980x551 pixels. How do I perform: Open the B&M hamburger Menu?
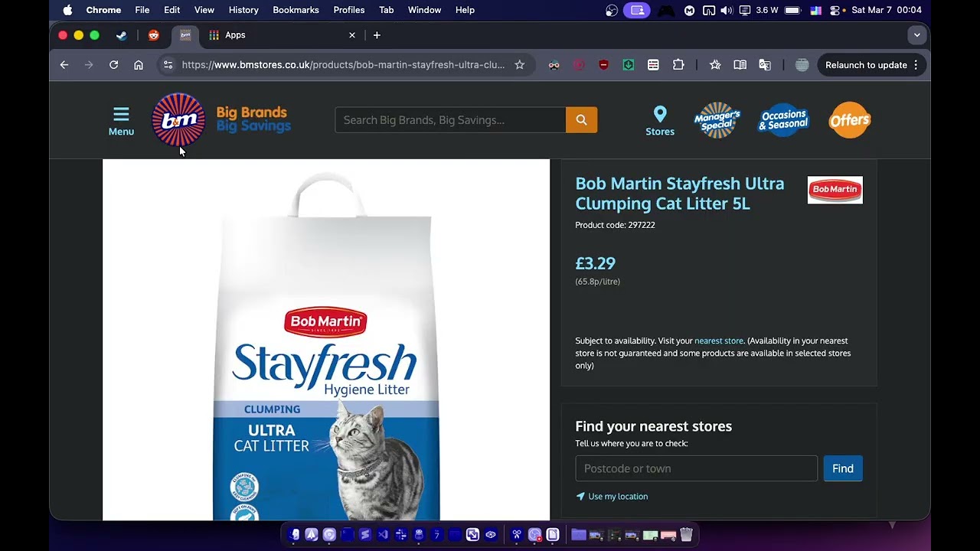pos(121,121)
